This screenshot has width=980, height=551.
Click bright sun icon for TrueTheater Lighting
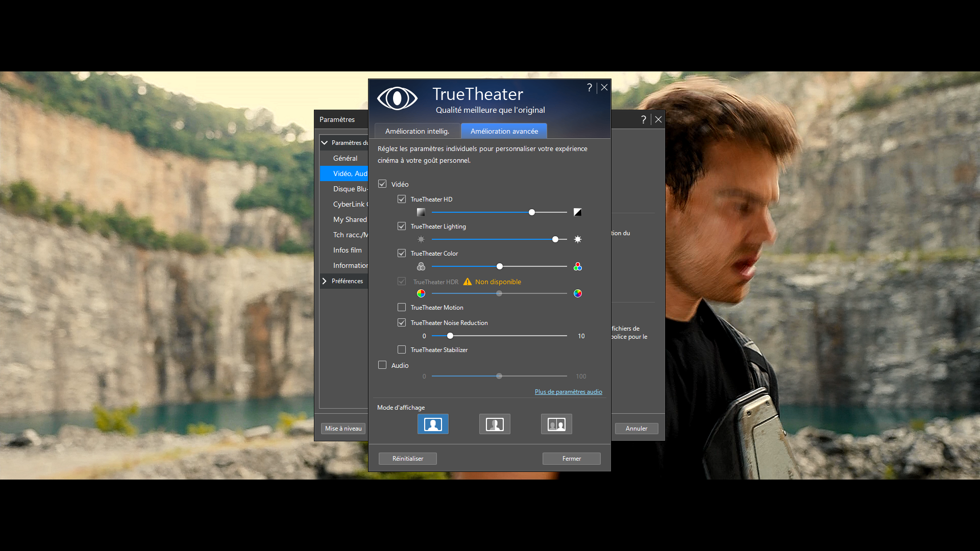(578, 239)
